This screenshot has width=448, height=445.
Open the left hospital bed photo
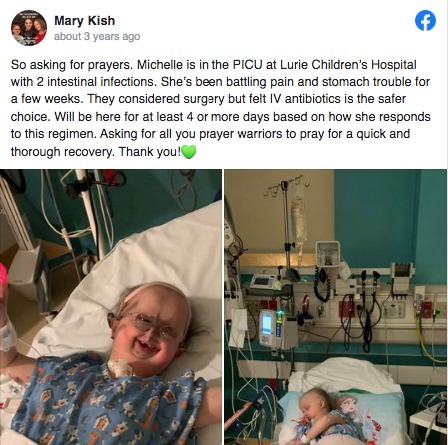tap(111, 307)
